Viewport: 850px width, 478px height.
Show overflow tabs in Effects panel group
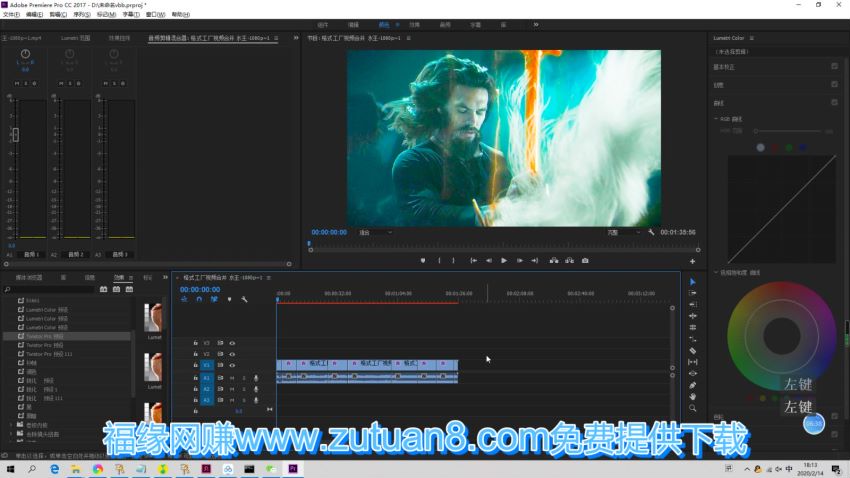(x=165, y=277)
